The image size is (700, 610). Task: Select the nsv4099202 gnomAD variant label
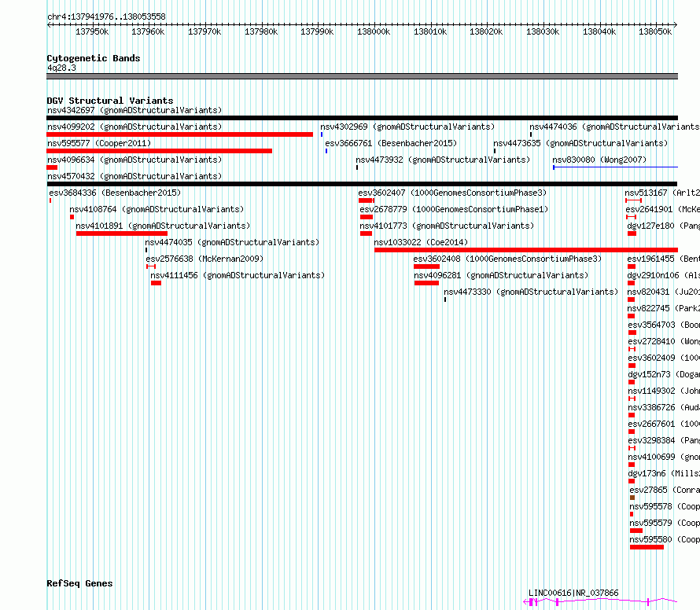[x=134, y=127]
